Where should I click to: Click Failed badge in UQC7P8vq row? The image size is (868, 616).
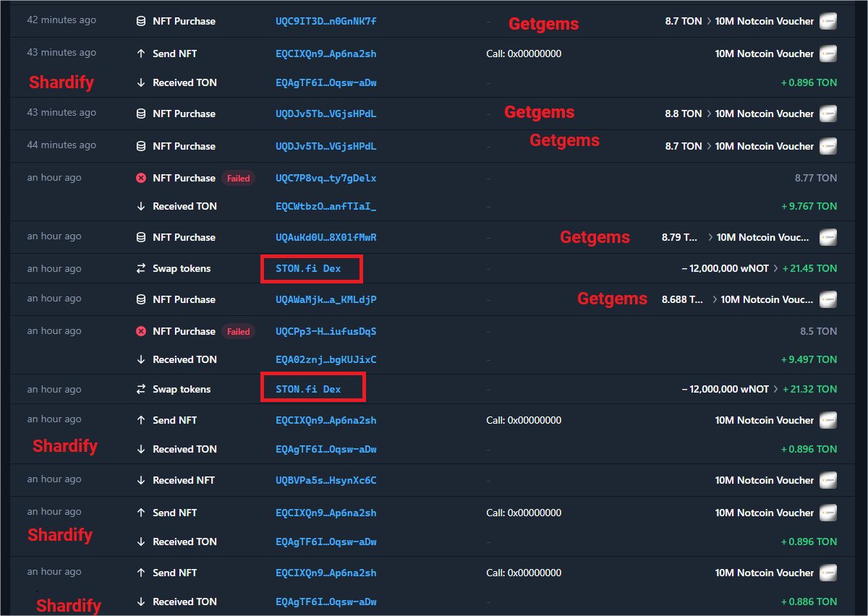(x=239, y=178)
